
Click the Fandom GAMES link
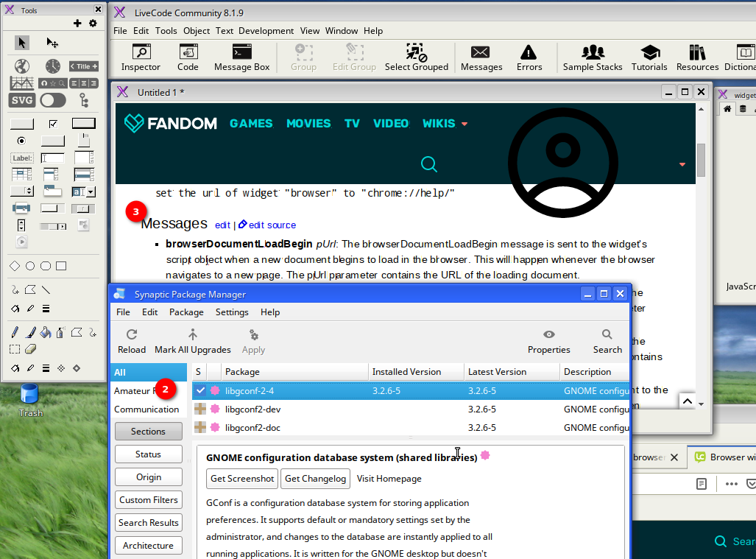point(251,124)
